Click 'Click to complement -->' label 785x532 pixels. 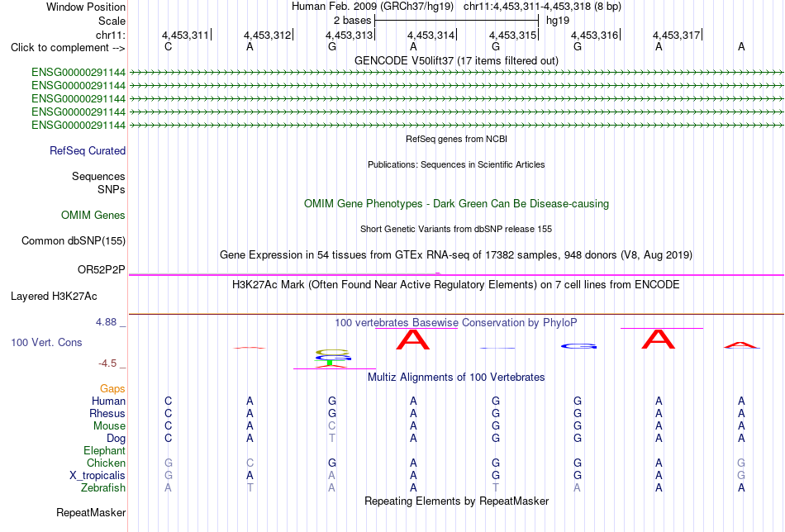(x=68, y=48)
